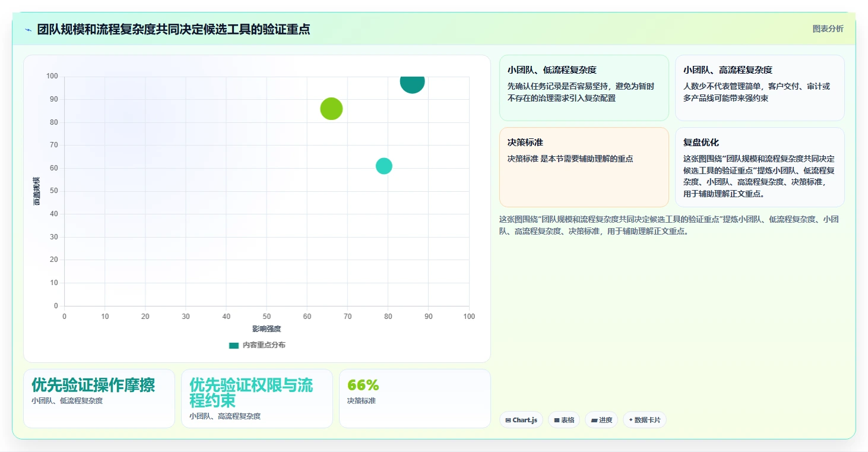Click the 表格 tag
Viewport: 868px width, 452px height.
(564, 420)
